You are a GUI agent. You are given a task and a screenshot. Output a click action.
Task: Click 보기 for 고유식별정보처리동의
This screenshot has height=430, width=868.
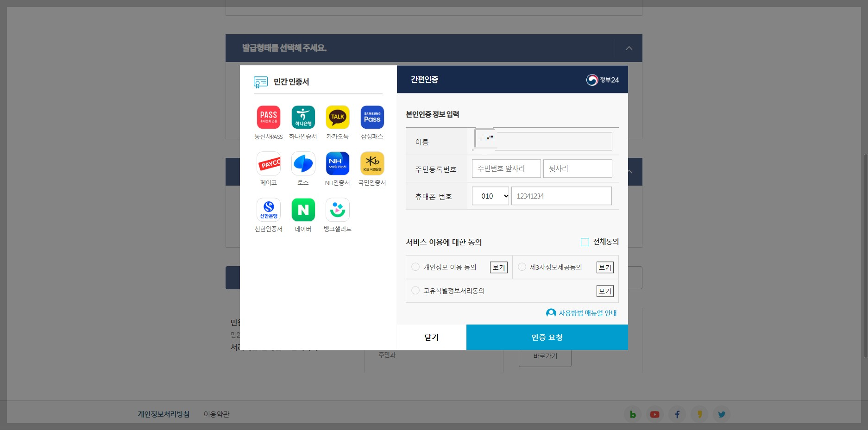(605, 291)
